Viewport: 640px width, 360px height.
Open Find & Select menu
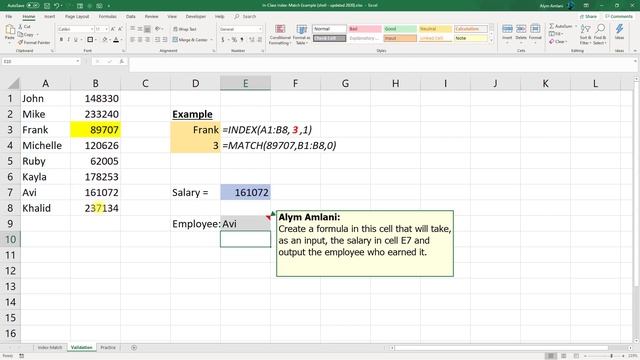pyautogui.click(x=600, y=34)
